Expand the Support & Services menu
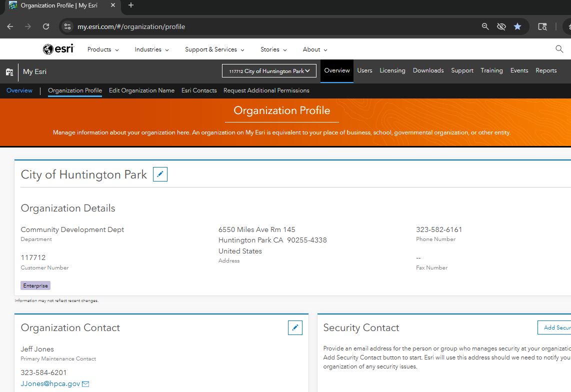This screenshot has width=571, height=392. coord(214,49)
